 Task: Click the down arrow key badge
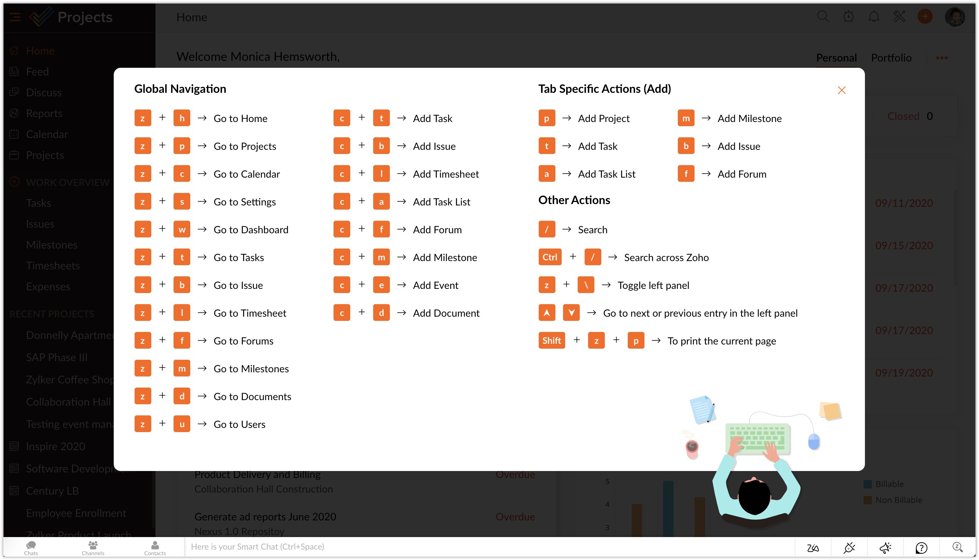pos(571,313)
